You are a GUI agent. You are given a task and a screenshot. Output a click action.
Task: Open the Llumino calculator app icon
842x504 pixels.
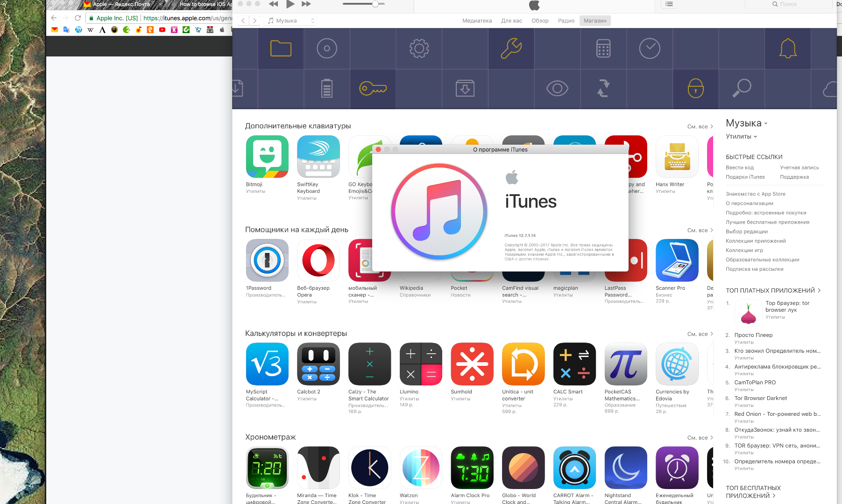pyautogui.click(x=421, y=364)
